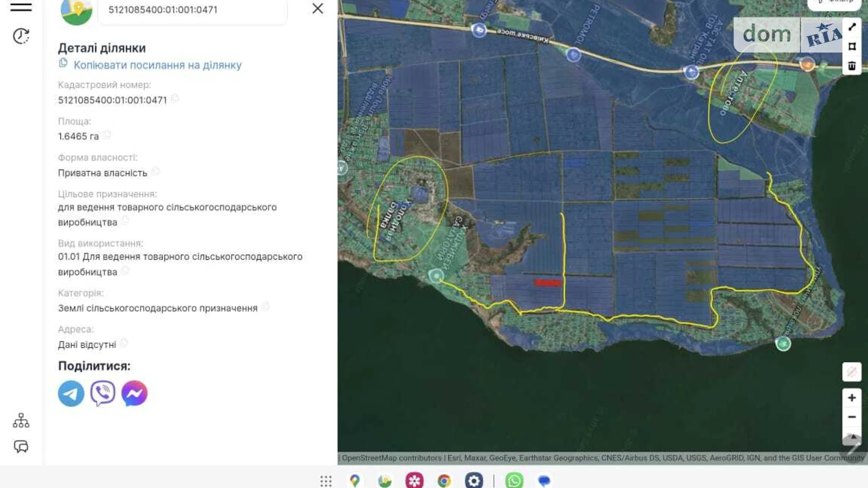Share parcel via Telegram
868x488 pixels.
[x=71, y=393]
